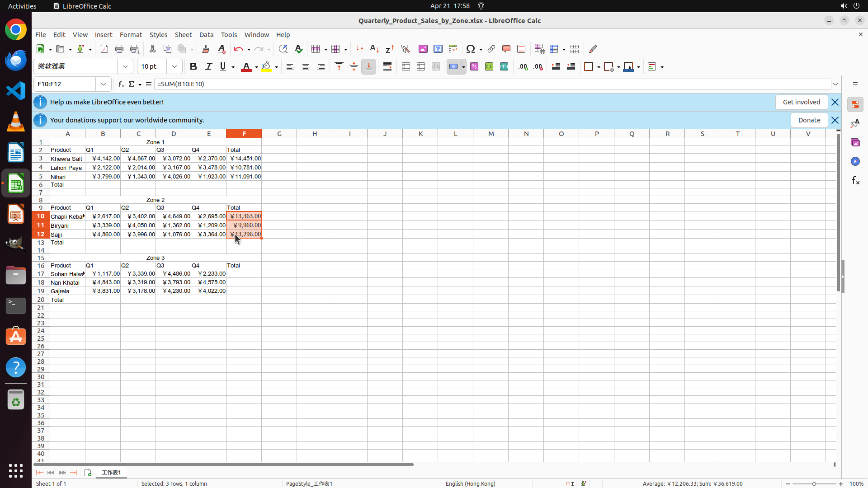Toggle italic formatting

pyautogui.click(x=208, y=67)
